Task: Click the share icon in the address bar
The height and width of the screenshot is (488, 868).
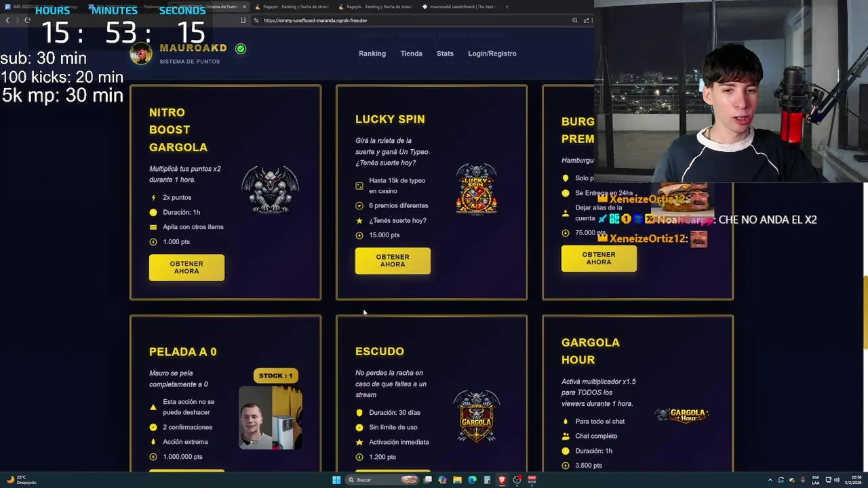Action: point(587,20)
